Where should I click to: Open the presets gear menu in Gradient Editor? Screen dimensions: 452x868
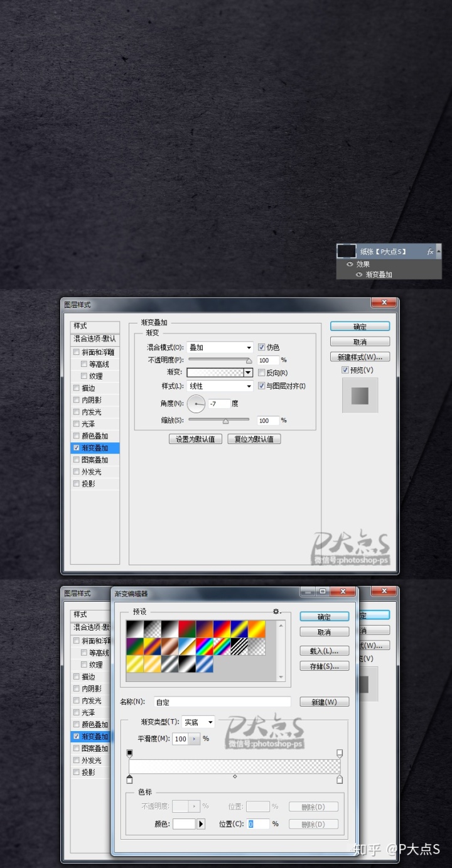276,611
